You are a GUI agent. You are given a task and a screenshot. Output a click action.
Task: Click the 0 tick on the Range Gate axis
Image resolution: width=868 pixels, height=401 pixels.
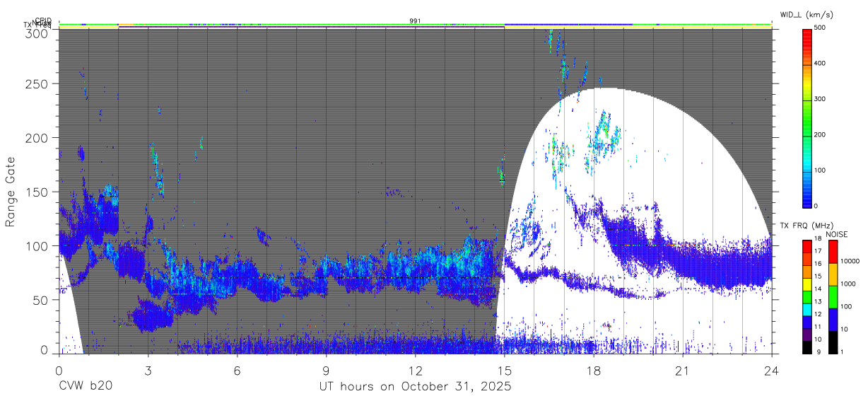45,349
